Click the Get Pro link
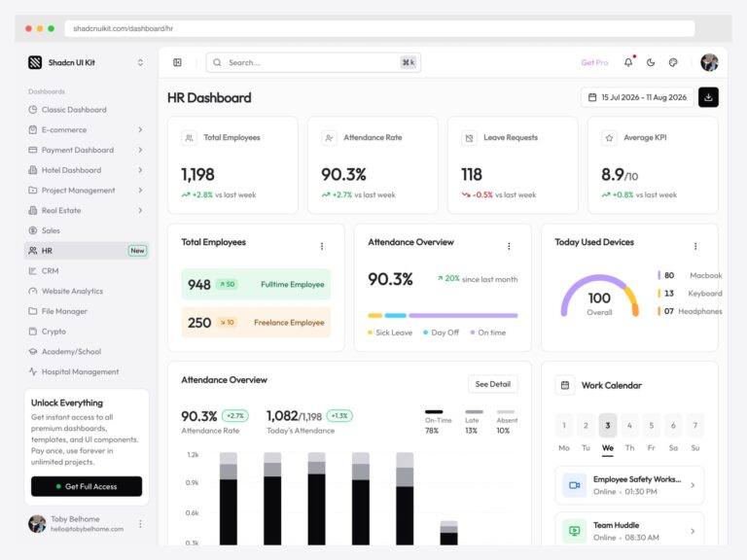The image size is (747, 560). click(594, 62)
